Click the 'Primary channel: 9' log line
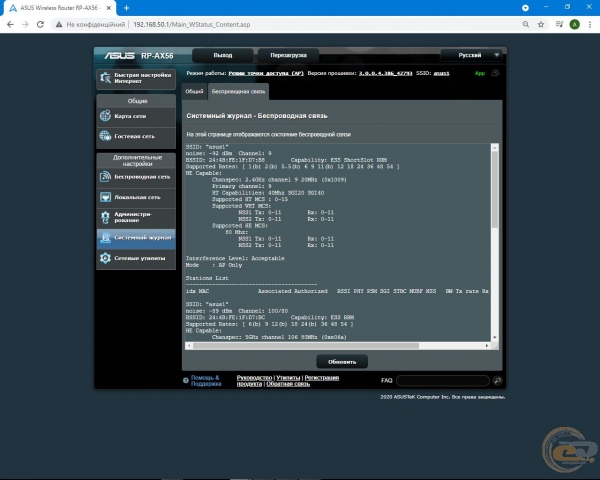Screen dimensions: 600x480 click(241, 186)
